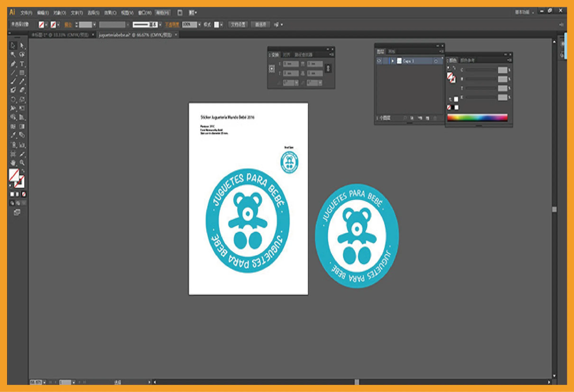Hide the Capa 1 layer visibility eye
This screenshot has height=392, width=574.
[x=379, y=61]
